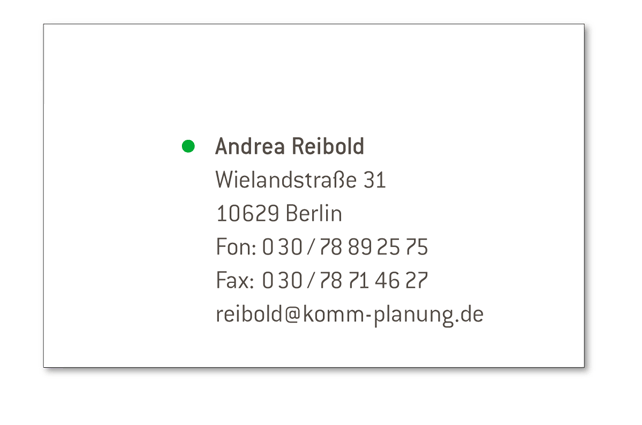Click area code 030 in Fax line

[x=282, y=281]
